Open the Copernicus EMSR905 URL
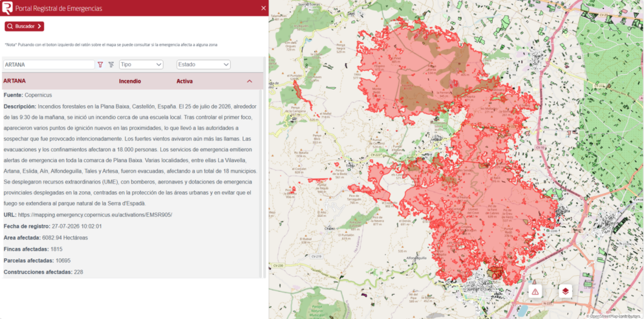644x319 pixels. tap(95, 214)
